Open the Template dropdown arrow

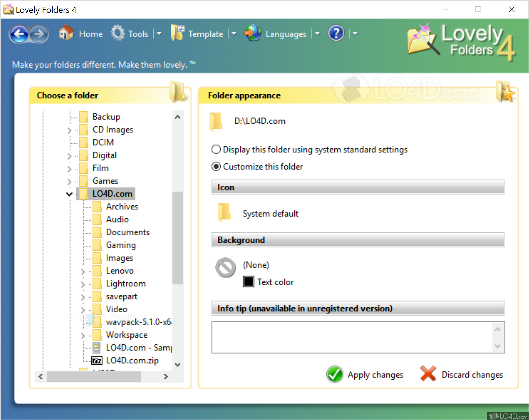click(x=234, y=34)
